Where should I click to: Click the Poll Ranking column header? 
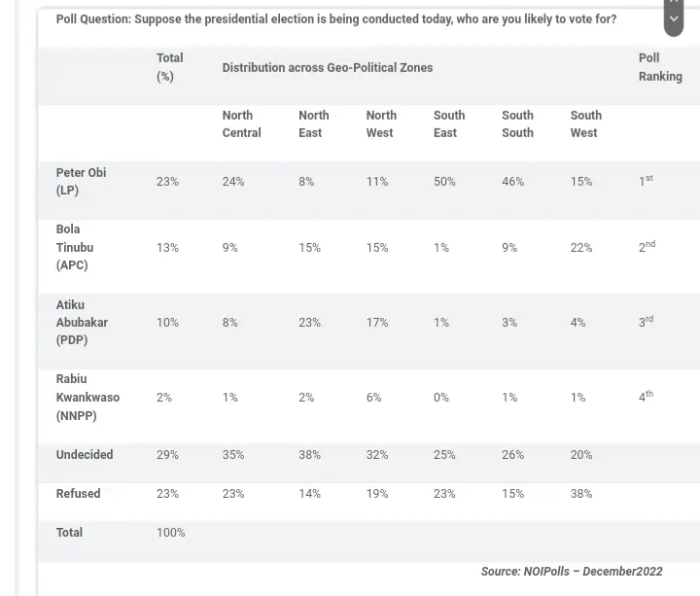point(659,67)
